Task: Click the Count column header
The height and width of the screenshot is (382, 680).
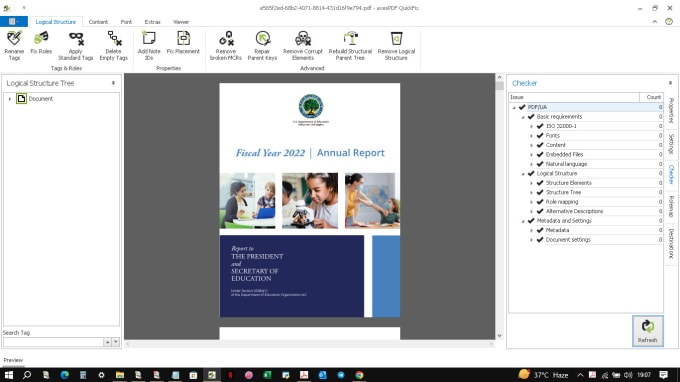Action: [651, 97]
